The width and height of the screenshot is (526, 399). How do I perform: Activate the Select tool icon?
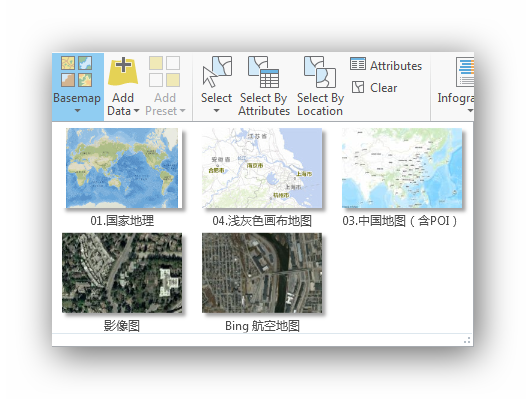[217, 71]
